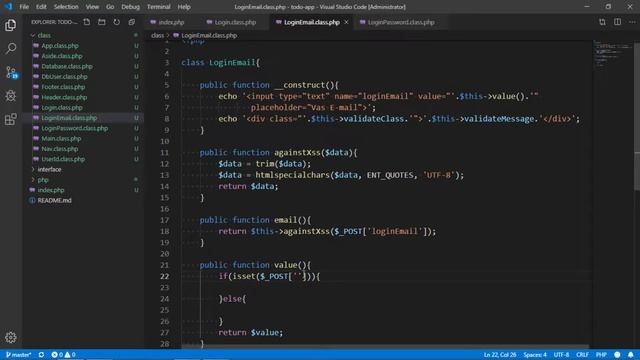Open the Debug menu

(130, 7)
